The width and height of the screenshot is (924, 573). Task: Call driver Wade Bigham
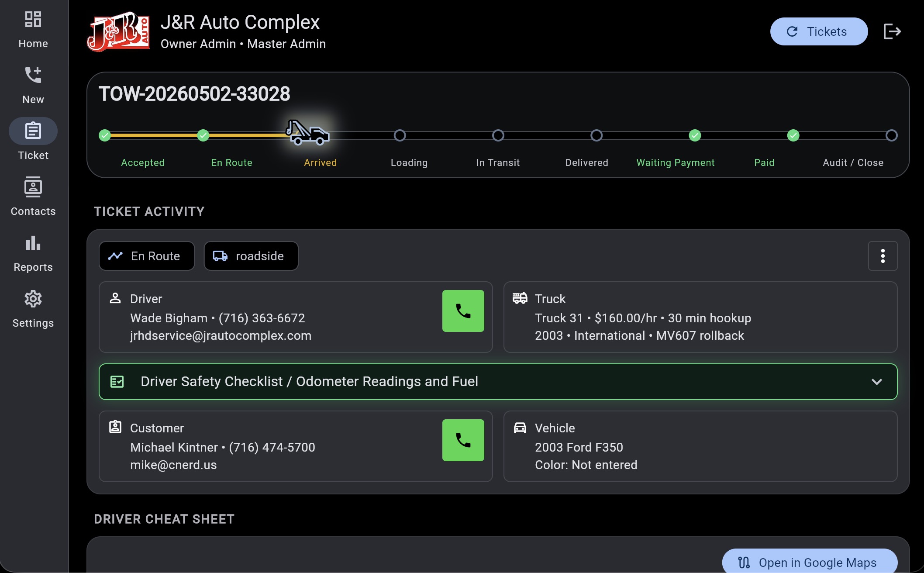(463, 311)
